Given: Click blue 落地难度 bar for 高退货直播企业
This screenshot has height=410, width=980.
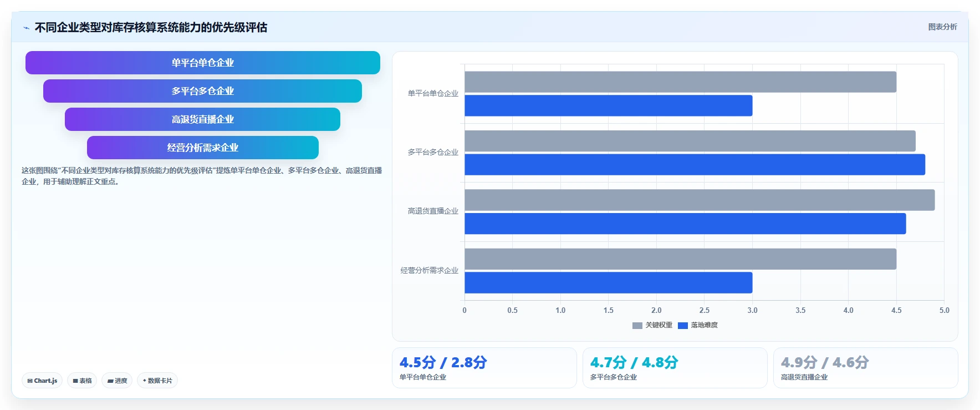Looking at the screenshot, I should pos(685,224).
